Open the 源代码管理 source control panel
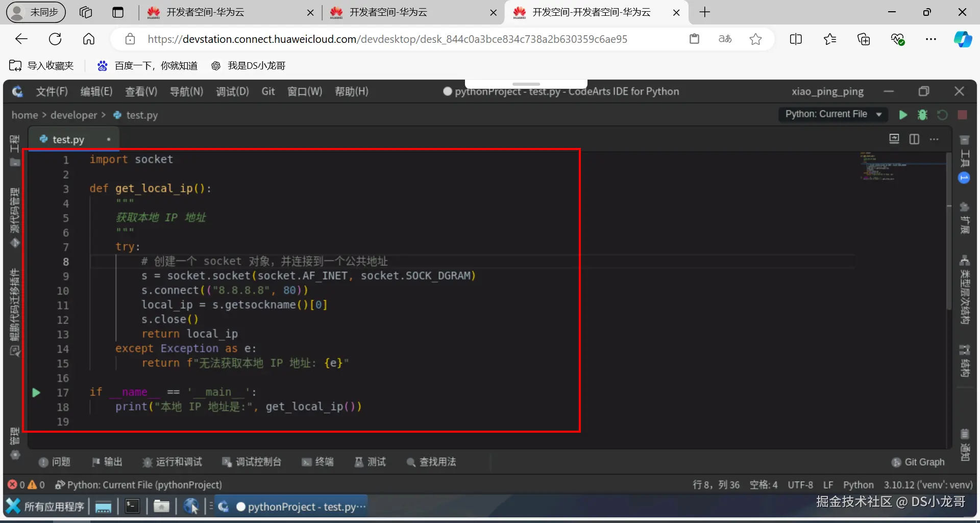This screenshot has width=980, height=523. (x=15, y=217)
